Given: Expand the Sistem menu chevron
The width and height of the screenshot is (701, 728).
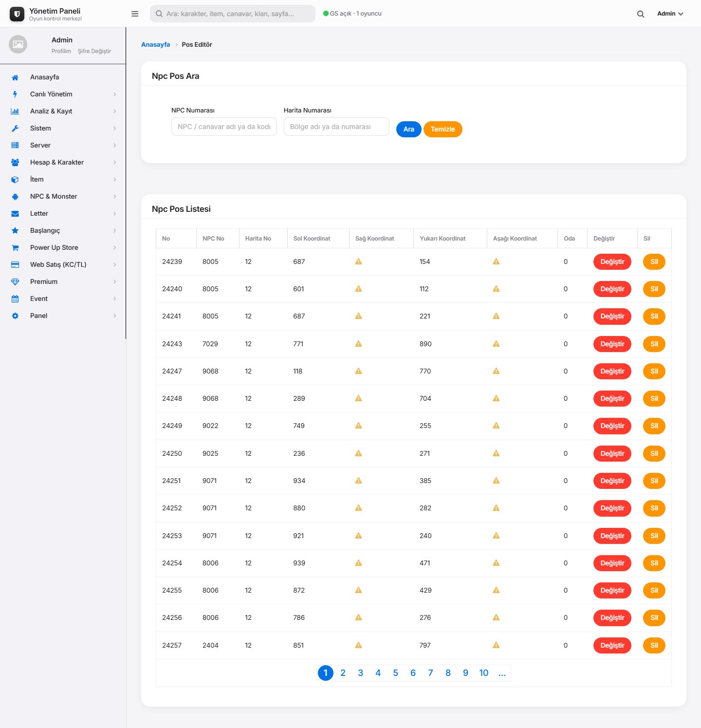Looking at the screenshot, I should pyautogui.click(x=115, y=129).
